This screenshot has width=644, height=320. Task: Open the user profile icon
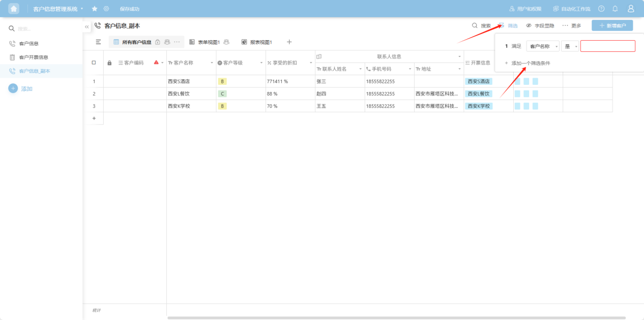631,9
